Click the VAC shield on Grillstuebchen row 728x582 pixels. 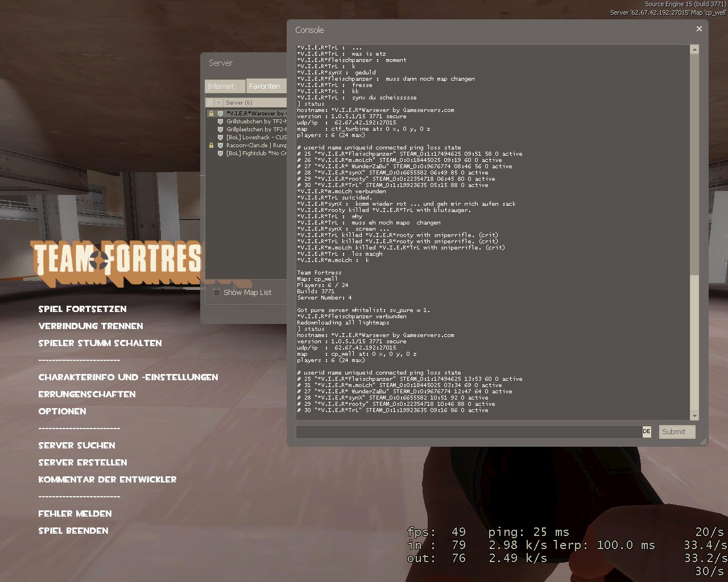[220, 121]
